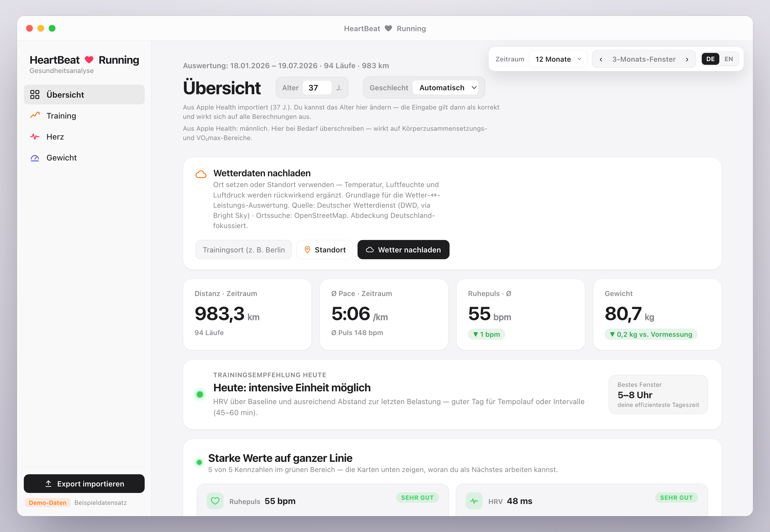
Task: Go to previous 3-Monats-Fenster
Action: [x=601, y=59]
